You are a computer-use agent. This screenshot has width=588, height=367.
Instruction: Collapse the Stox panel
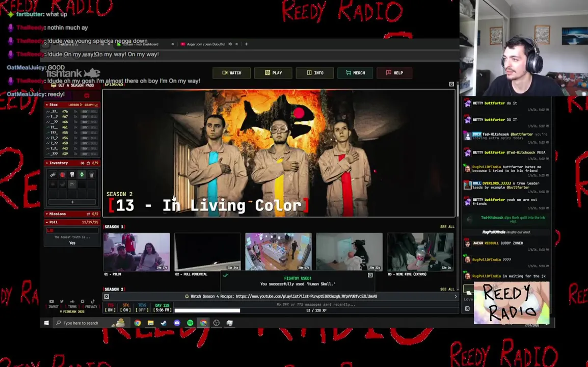pos(47,104)
